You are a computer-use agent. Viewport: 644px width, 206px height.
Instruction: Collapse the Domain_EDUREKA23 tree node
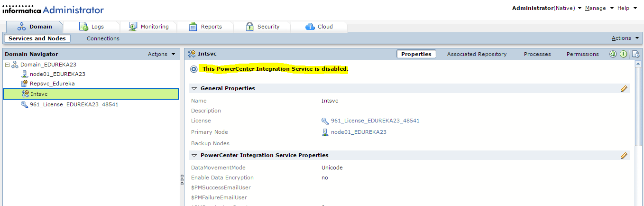click(7, 65)
